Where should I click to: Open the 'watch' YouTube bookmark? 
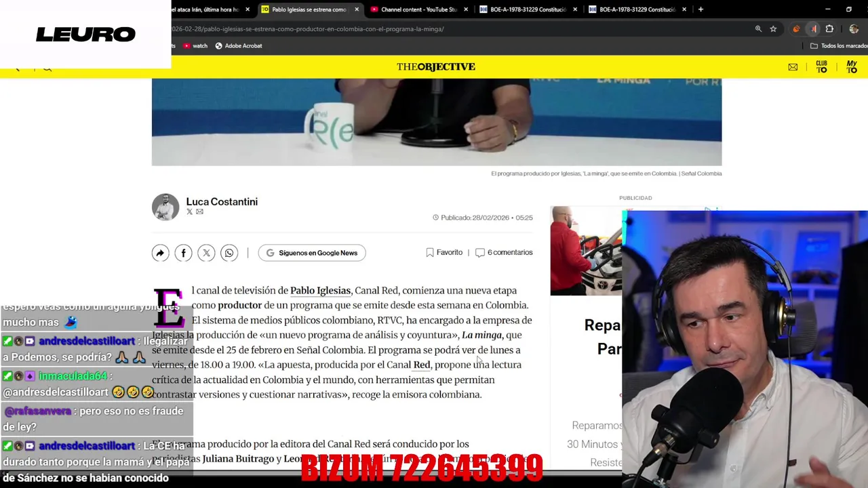(x=195, y=46)
